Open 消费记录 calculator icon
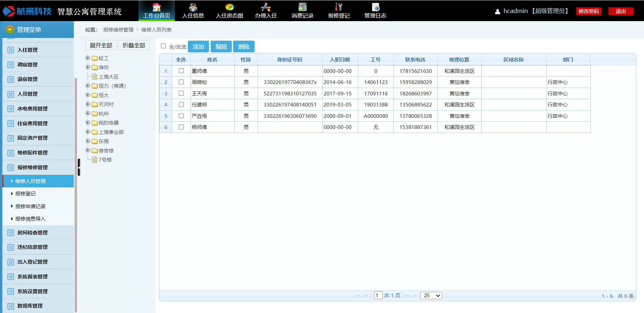 (302, 7)
